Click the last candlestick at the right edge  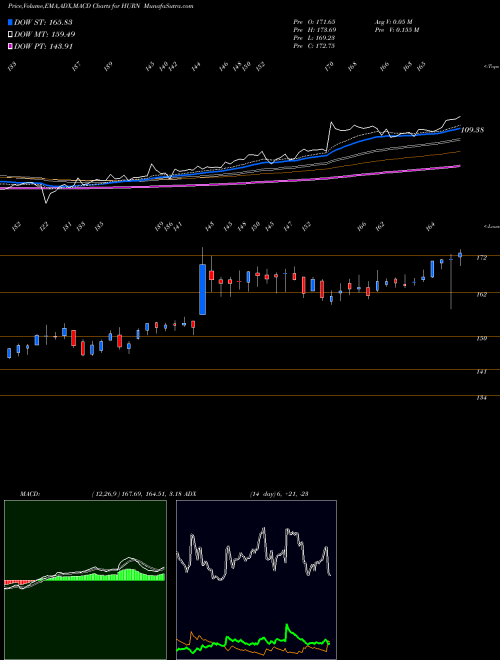tap(460, 255)
